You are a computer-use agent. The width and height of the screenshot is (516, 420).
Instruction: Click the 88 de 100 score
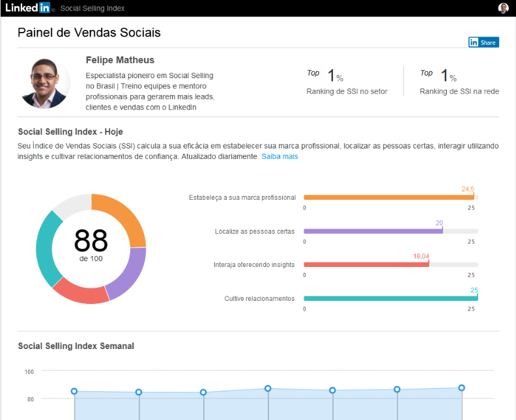[x=91, y=245]
